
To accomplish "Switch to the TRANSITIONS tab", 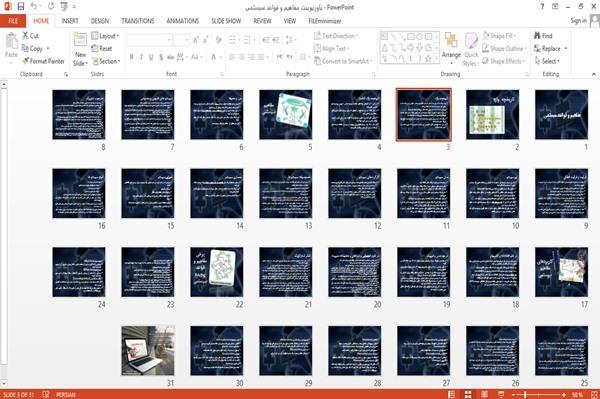I will coord(138,21).
